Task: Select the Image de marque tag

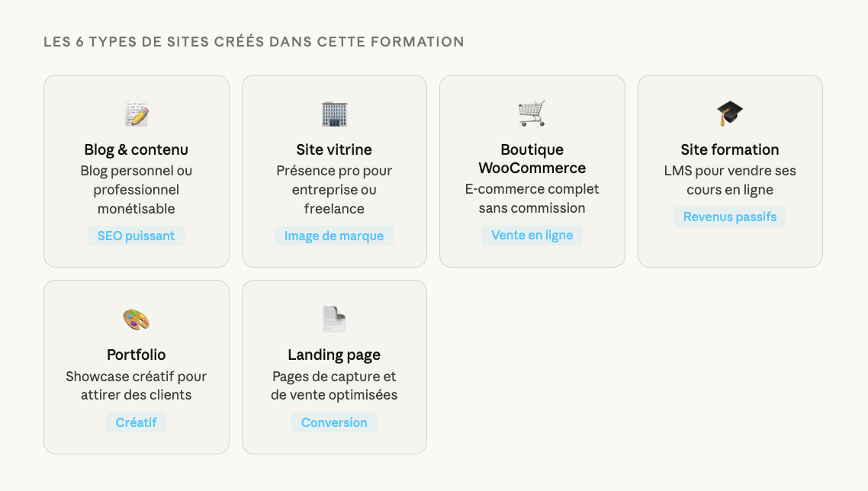Action: pos(334,236)
